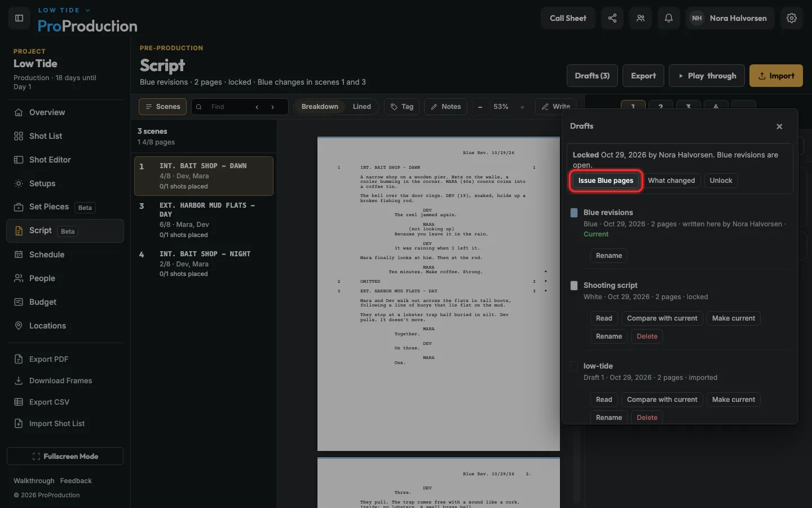812x508 pixels.
Task: Click the Tag tool
Action: [402, 107]
